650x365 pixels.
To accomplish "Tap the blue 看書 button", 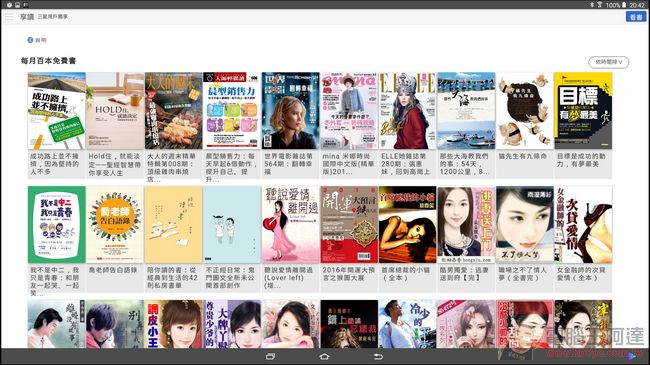I will coord(636,17).
